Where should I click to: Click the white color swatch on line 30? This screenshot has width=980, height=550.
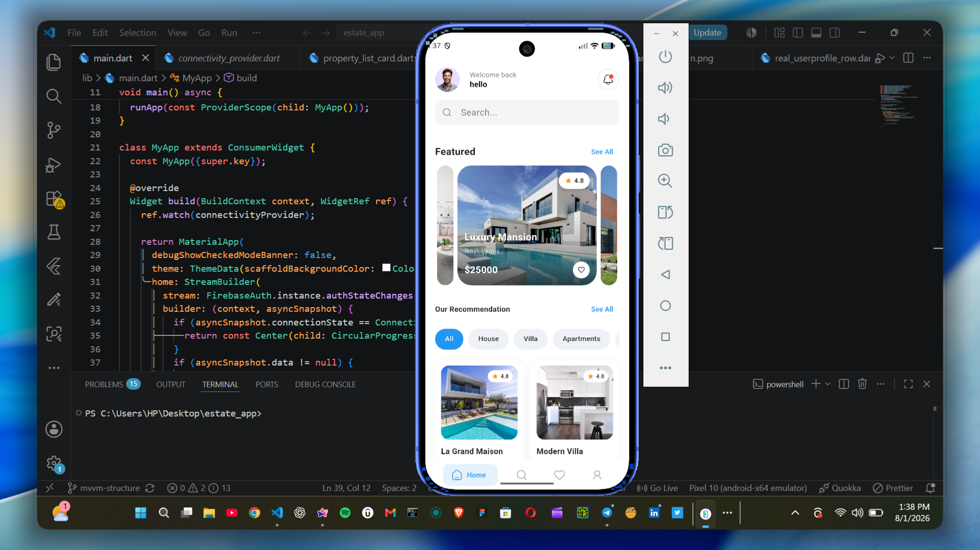pos(386,267)
